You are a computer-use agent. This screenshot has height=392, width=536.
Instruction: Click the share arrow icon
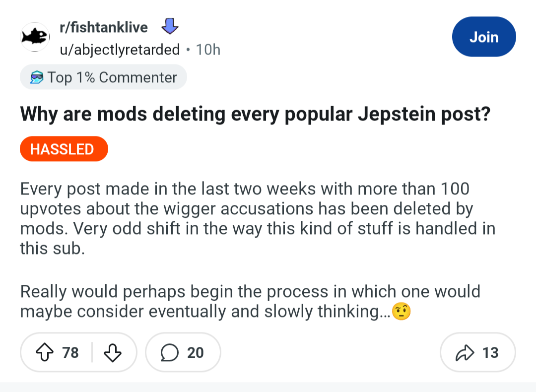click(465, 353)
